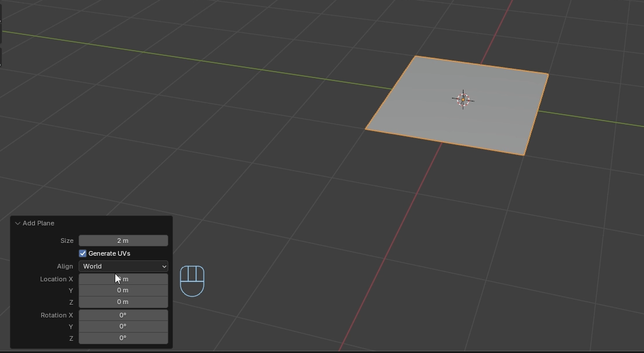Click the Add Plane panel title
This screenshot has width=644, height=353.
[x=38, y=223]
